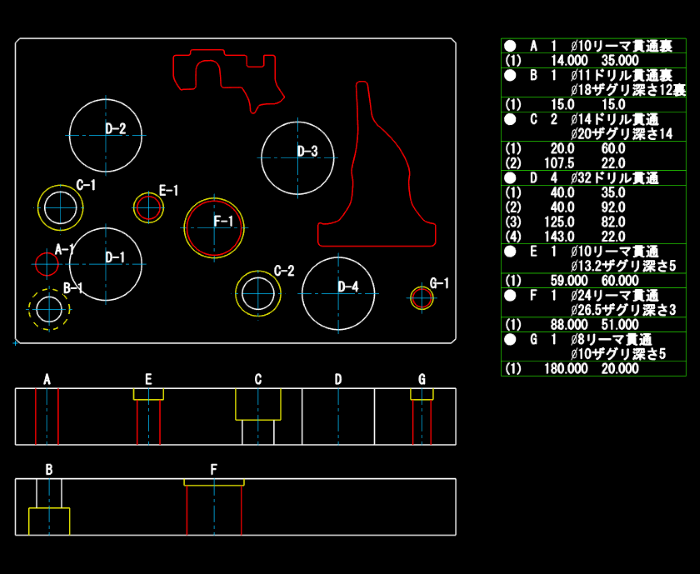700x574 pixels.
Task: Select the hole label D-1
Action: 115,258
